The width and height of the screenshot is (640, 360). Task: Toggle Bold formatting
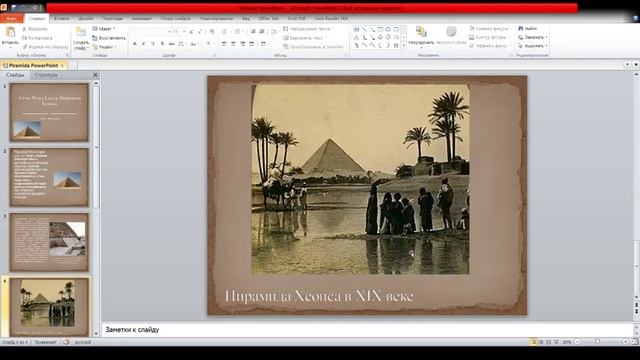pos(134,44)
